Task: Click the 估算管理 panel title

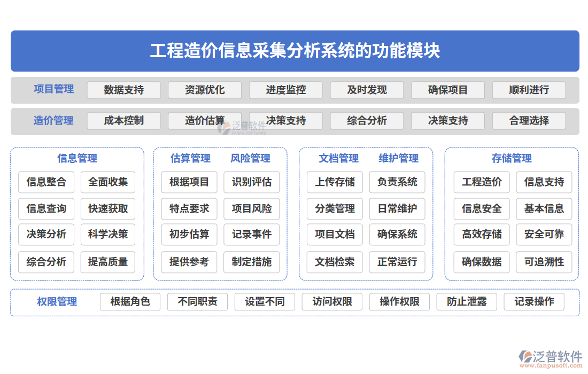Action: (189, 158)
